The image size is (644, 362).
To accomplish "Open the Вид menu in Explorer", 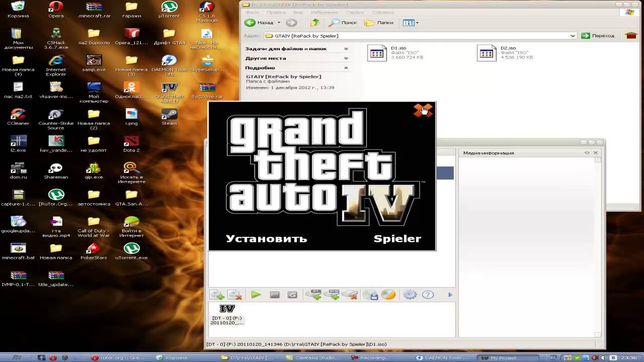I will pos(298,12).
